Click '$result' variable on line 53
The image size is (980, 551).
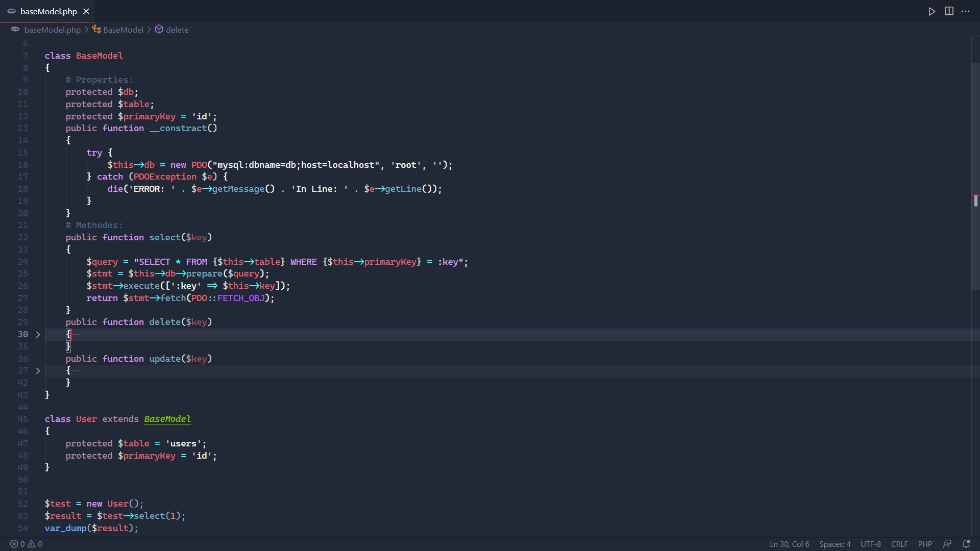coord(63,516)
